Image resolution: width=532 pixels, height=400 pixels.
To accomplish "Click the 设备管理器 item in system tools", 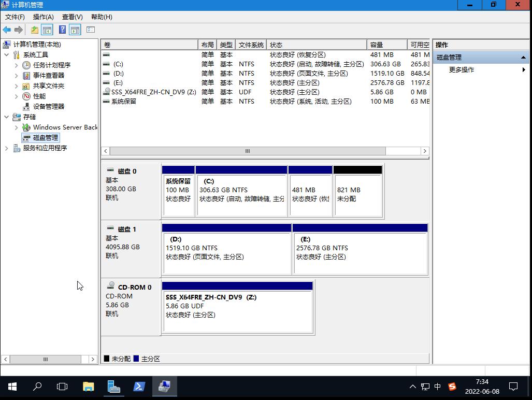I will pos(48,106).
